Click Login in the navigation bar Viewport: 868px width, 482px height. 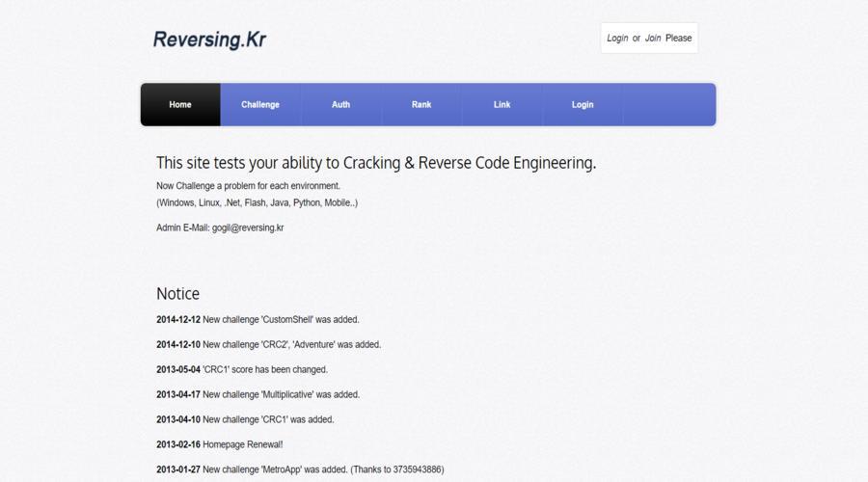pyautogui.click(x=583, y=104)
